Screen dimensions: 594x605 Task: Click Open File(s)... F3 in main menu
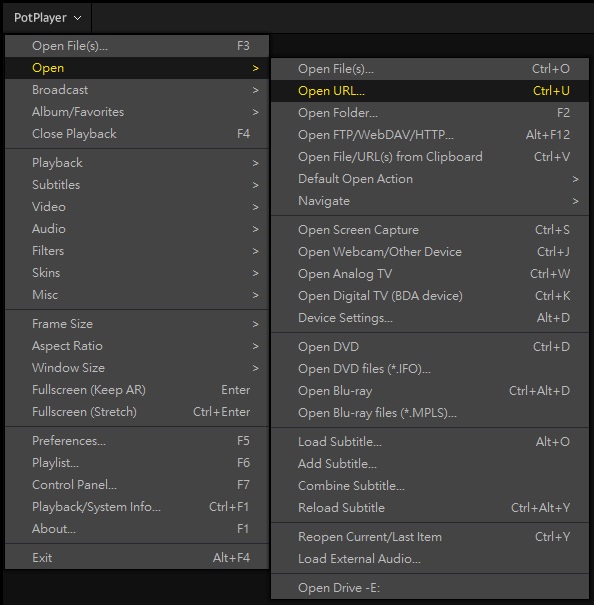[x=137, y=46]
